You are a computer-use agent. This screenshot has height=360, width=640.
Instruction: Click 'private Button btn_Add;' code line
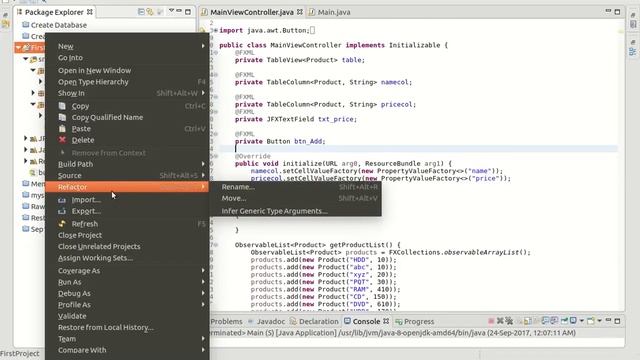pyautogui.click(x=280, y=141)
